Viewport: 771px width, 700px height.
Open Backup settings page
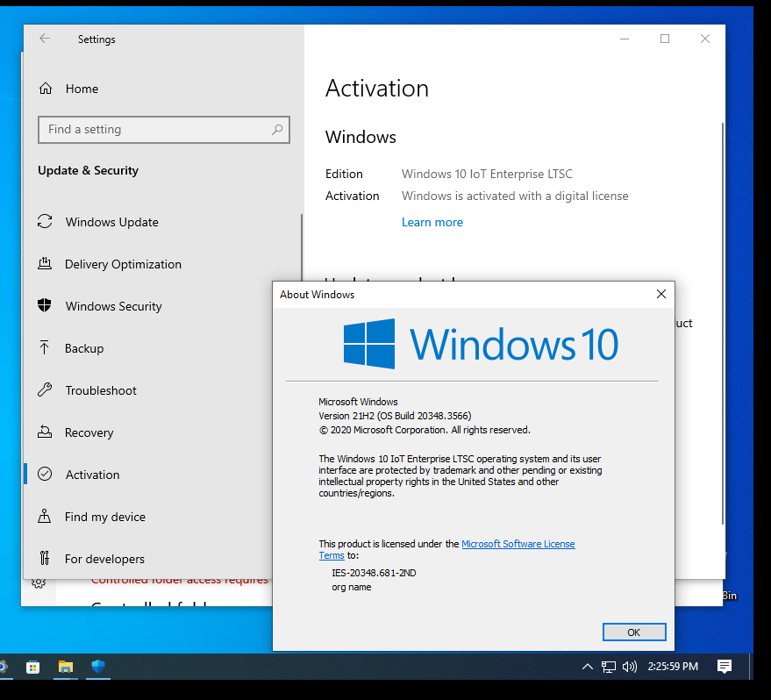coord(84,348)
